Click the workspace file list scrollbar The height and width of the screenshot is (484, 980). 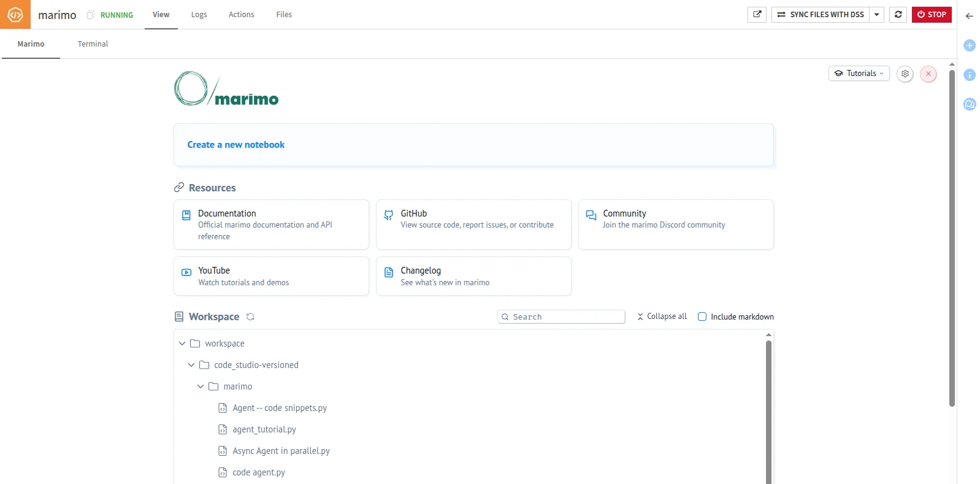pos(768,411)
